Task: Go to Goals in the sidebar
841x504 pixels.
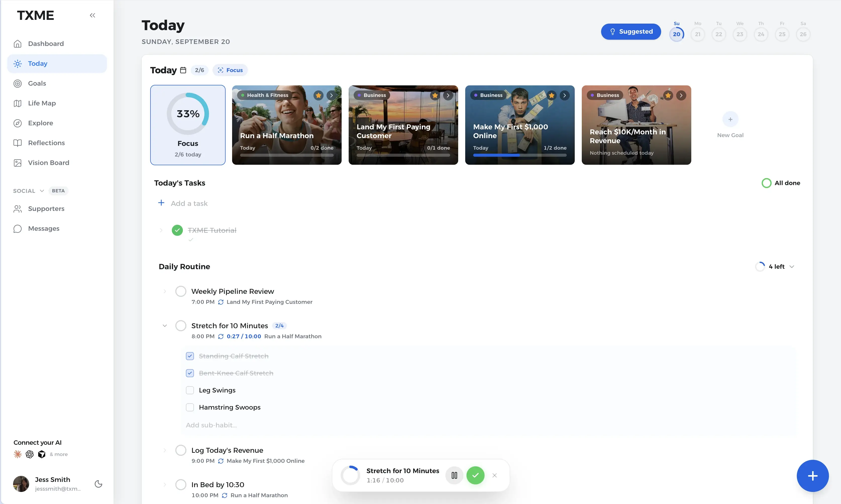Action: coord(57,83)
